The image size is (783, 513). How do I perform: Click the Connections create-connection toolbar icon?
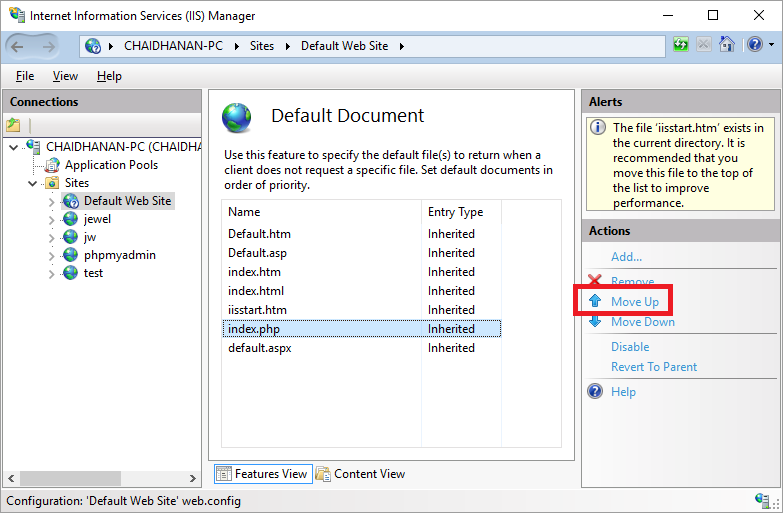(x=13, y=125)
